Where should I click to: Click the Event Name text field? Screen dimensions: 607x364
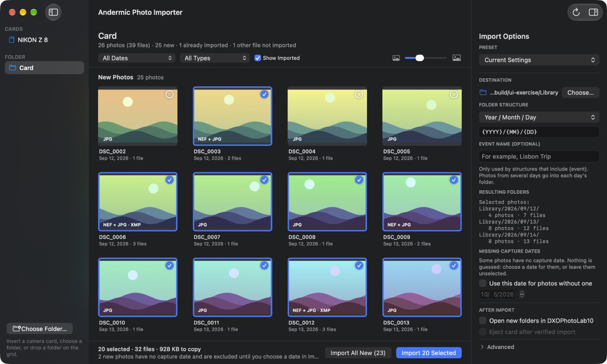(x=539, y=156)
